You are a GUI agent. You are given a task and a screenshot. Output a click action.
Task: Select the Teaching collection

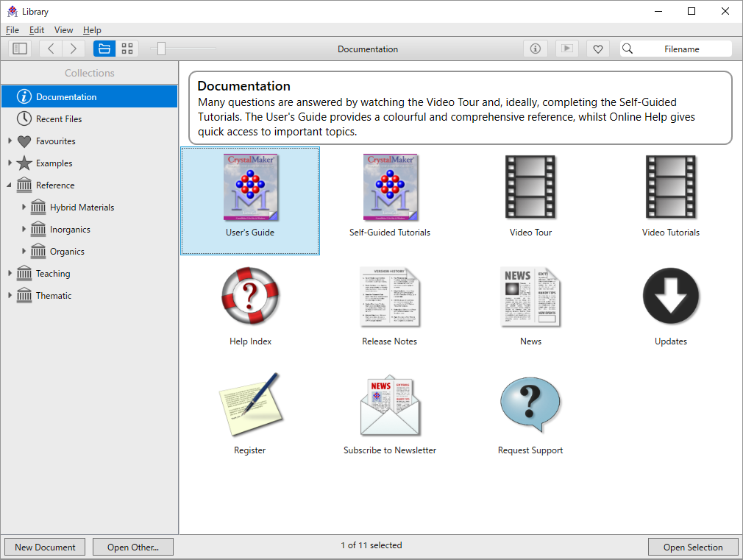[90, 274]
